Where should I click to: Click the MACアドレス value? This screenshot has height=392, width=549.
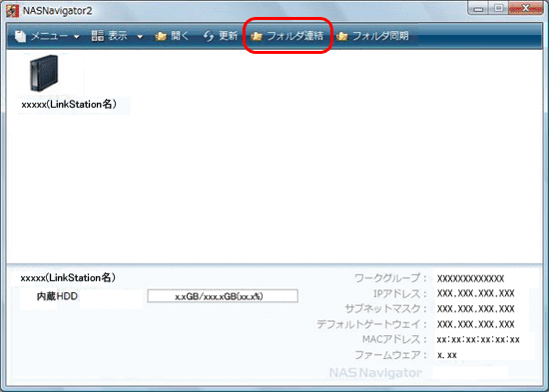click(478, 339)
